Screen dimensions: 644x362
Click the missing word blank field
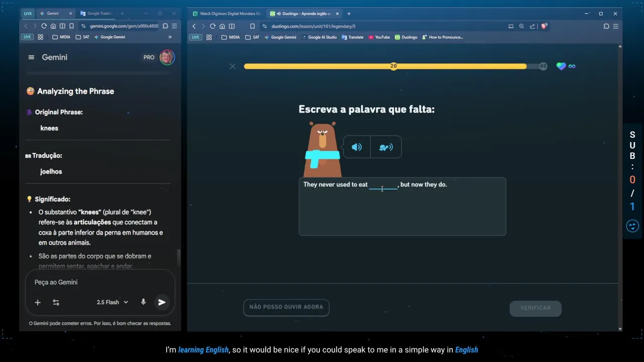pyautogui.click(x=383, y=185)
